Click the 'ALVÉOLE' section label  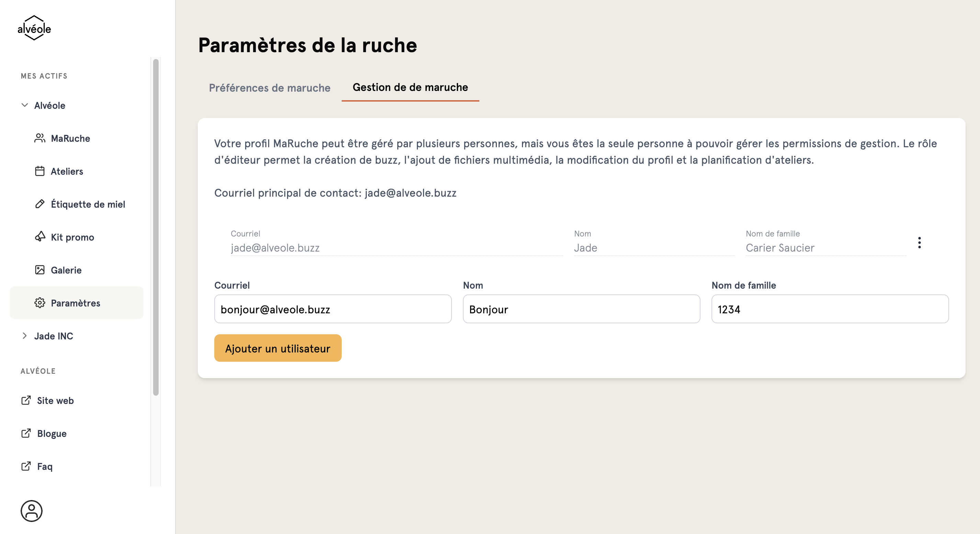38,371
